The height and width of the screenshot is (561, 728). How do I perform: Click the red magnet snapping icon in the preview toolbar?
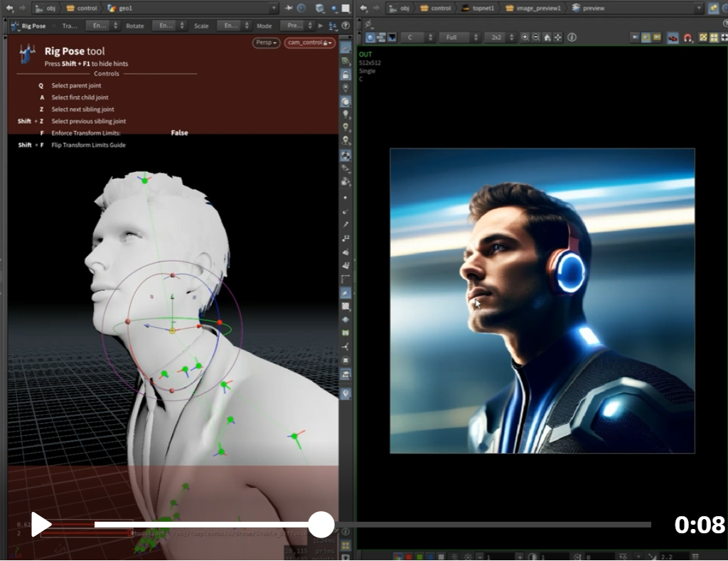point(687,38)
